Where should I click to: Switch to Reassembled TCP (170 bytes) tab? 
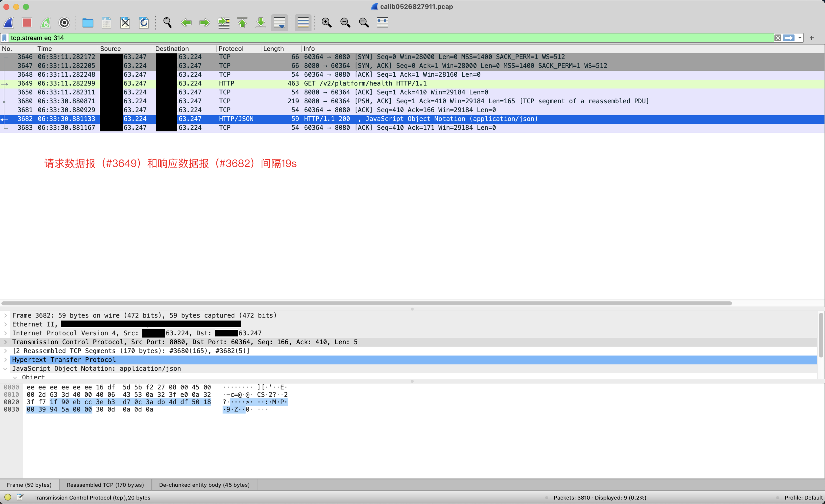tap(105, 485)
